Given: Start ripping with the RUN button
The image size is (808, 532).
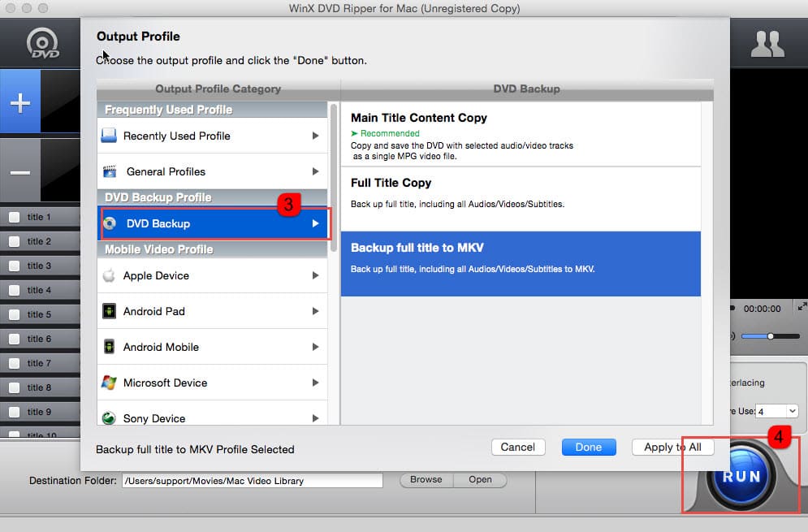Looking at the screenshot, I should (741, 476).
